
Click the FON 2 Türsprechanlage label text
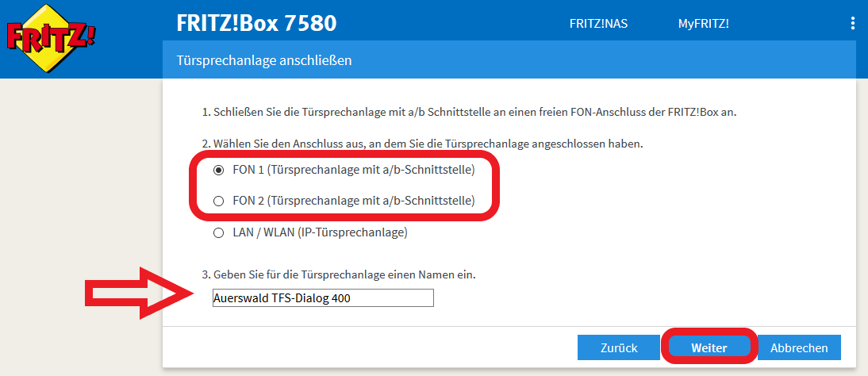tap(353, 201)
